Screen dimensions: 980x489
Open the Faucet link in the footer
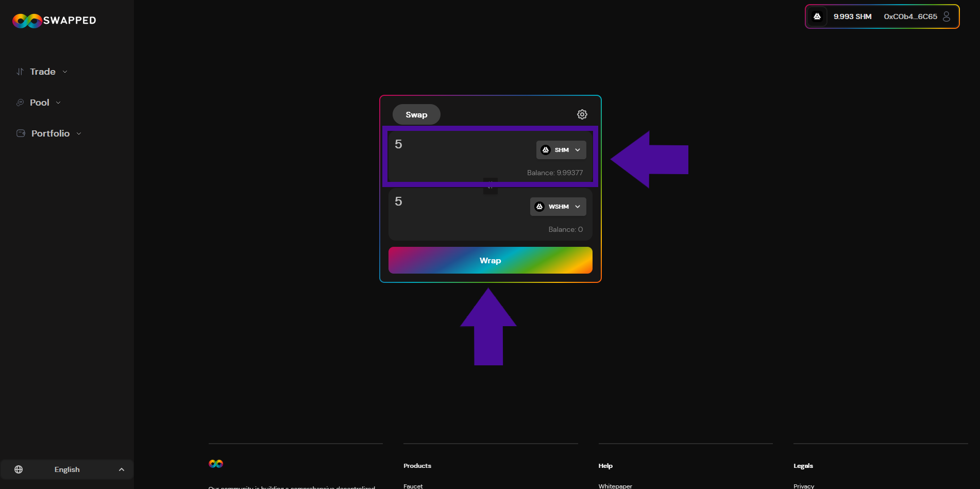413,486
